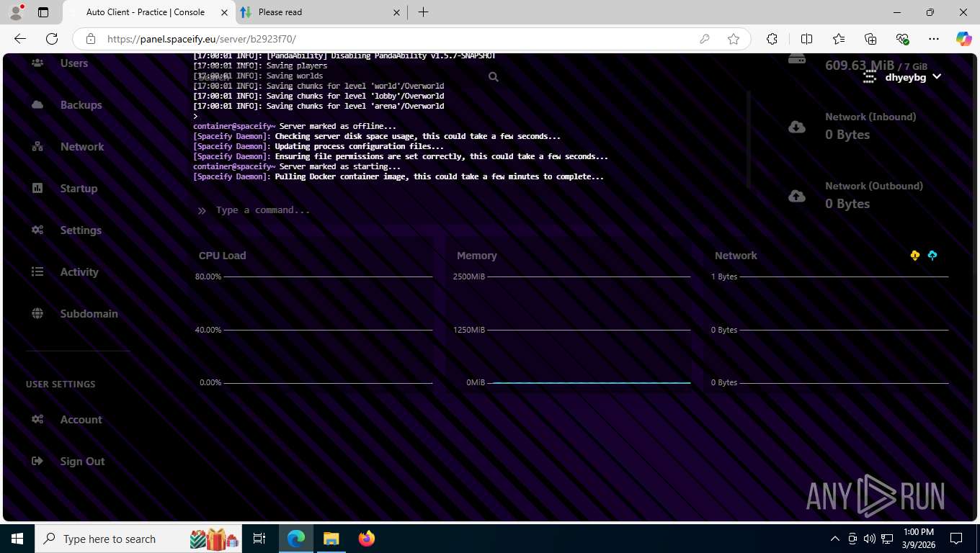The image size is (980, 553).
Task: Go to Network settings in sidebar
Action: [82, 147]
